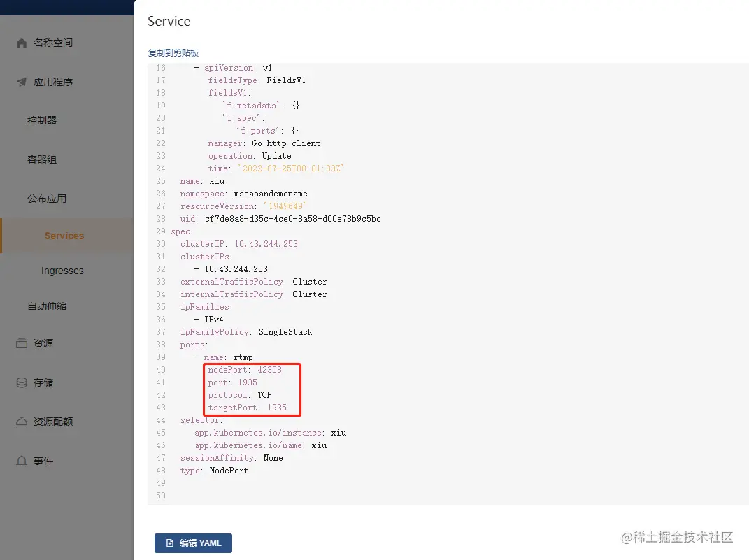Click the database icon beside 存储
This screenshot has height=560, width=749.
click(22, 382)
